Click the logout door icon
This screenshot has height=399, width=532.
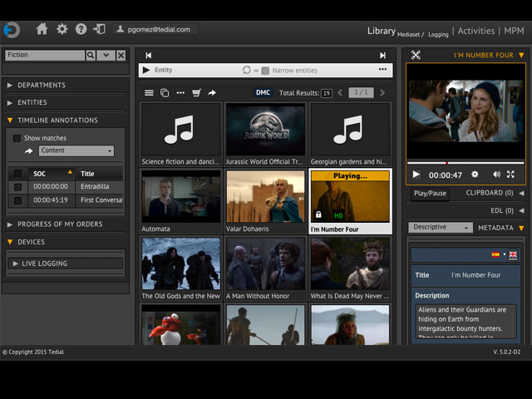click(99, 29)
